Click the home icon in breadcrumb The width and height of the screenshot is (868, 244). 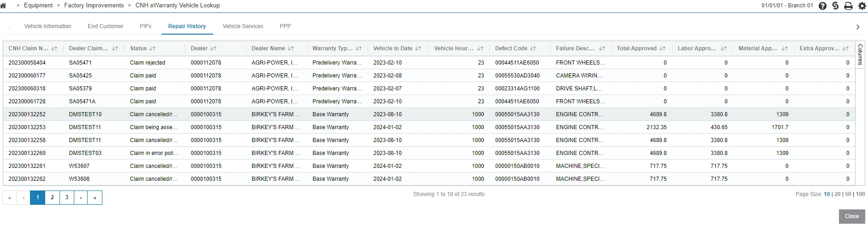4,6
